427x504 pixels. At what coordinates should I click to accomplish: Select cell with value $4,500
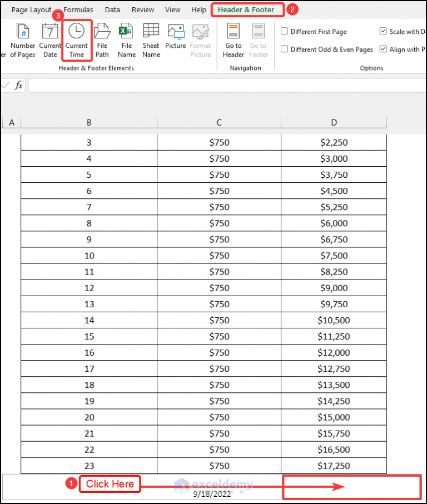[x=334, y=191]
